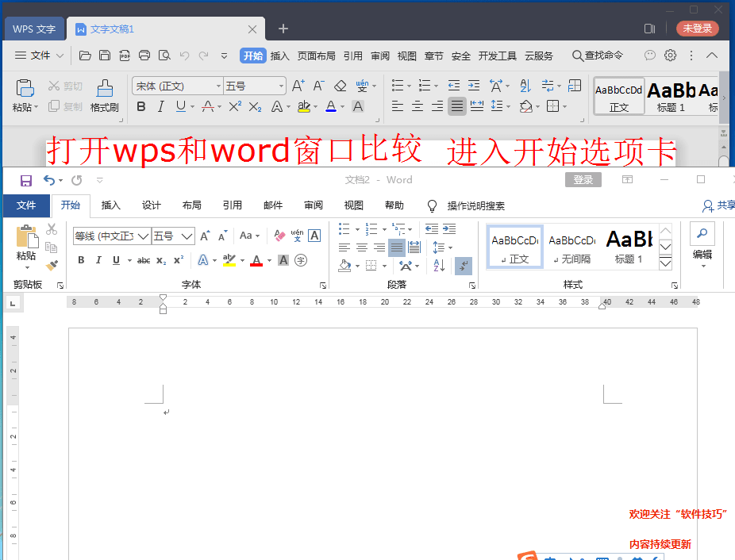This screenshot has width=735, height=560.
Task: Open Word 邮件 tab
Action: point(273,205)
